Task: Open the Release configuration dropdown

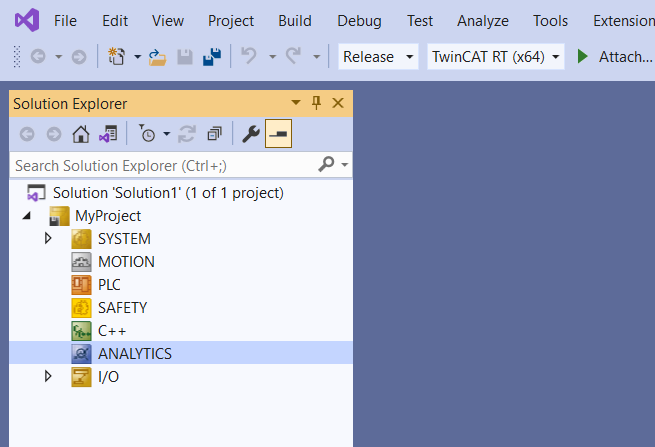Action: (378, 56)
